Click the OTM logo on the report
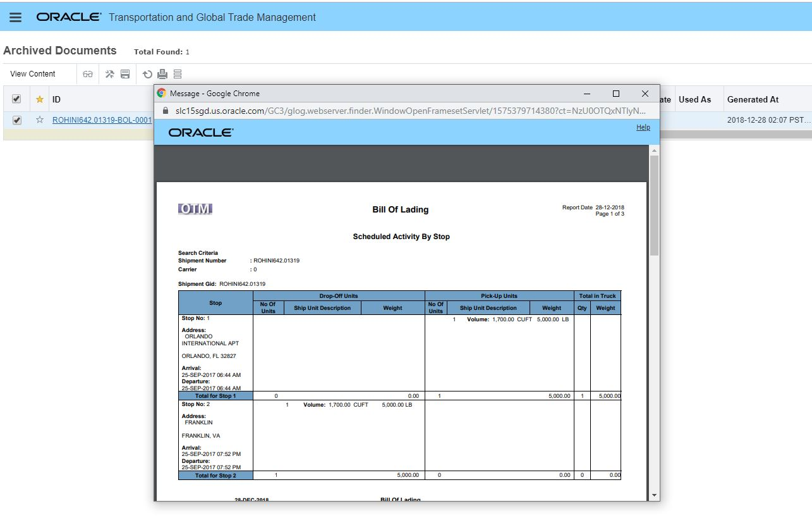 click(x=195, y=209)
